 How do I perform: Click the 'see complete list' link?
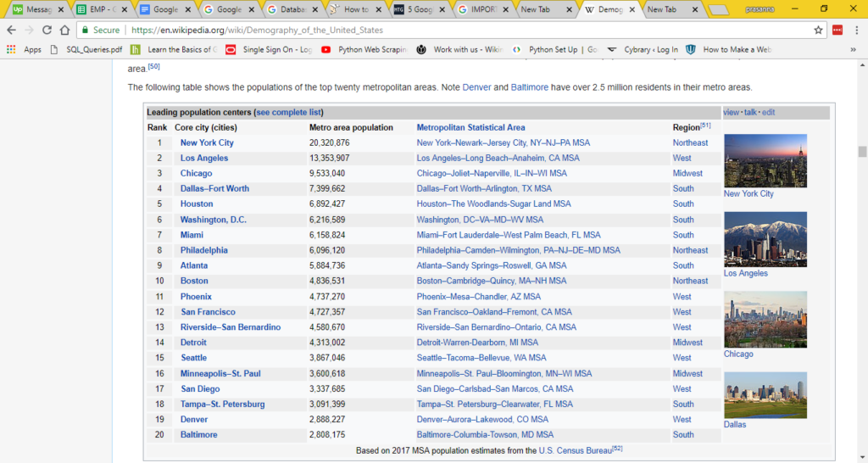tap(288, 112)
